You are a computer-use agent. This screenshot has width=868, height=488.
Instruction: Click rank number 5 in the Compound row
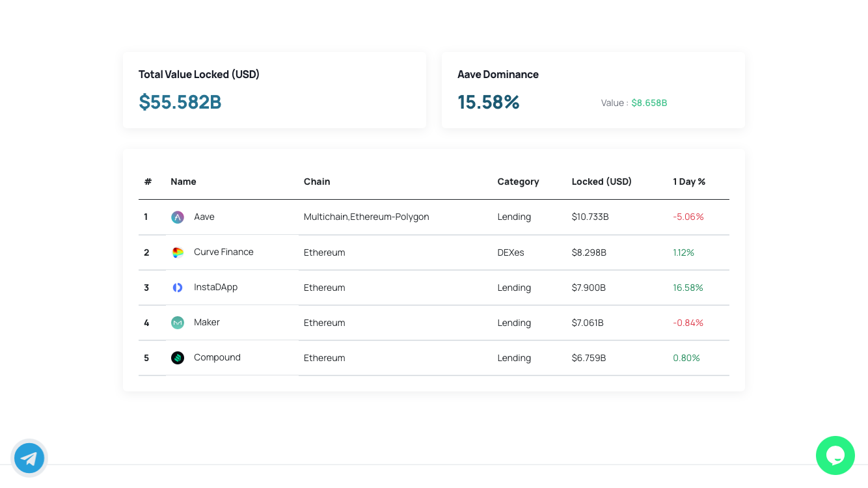pos(146,358)
